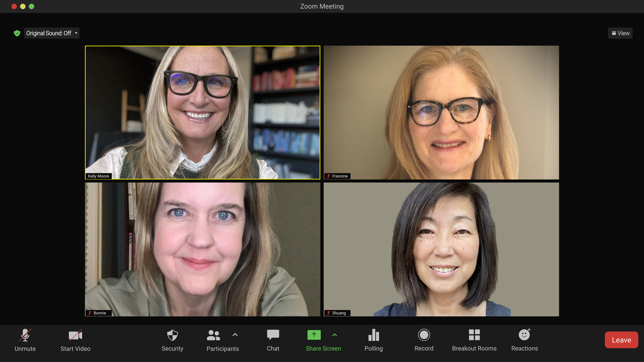The width and height of the screenshot is (644, 362).
Task: Click the green macOS fullscreen button
Action: pyautogui.click(x=31, y=6)
